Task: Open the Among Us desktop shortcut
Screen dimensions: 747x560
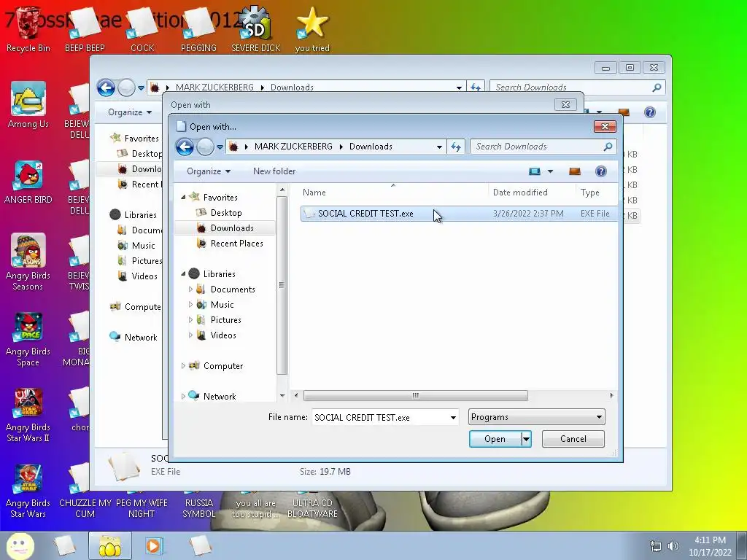Action: tap(28, 105)
